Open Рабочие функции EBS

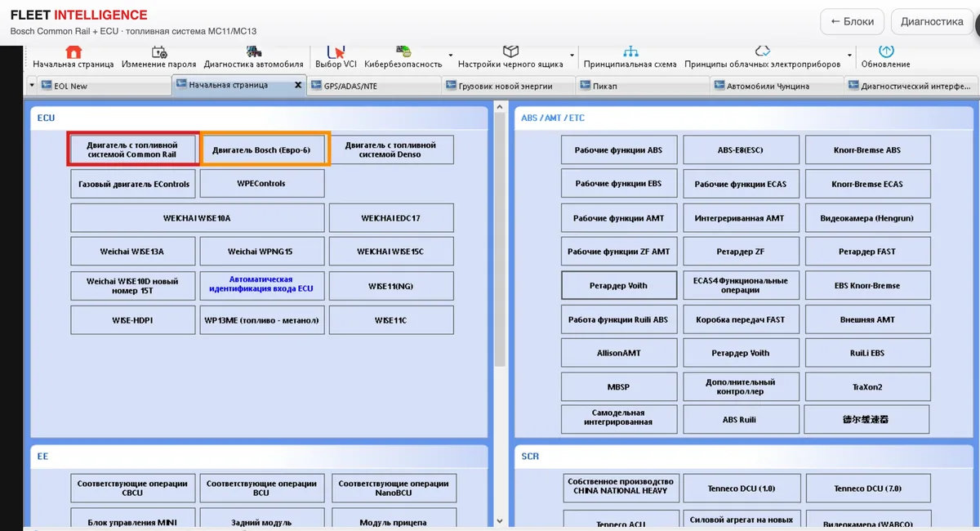[619, 185]
